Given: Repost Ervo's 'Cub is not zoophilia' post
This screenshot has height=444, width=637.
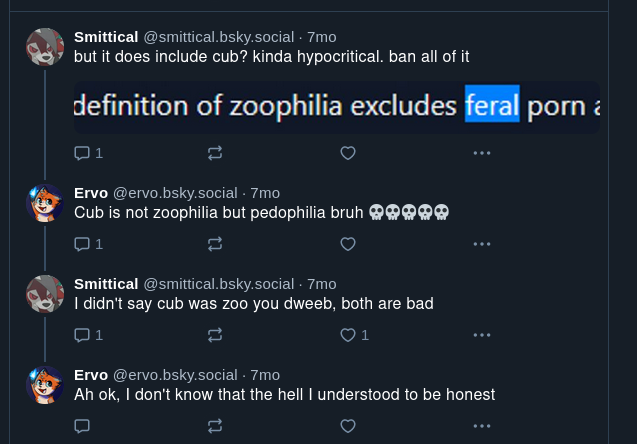Looking at the screenshot, I should click(215, 243).
